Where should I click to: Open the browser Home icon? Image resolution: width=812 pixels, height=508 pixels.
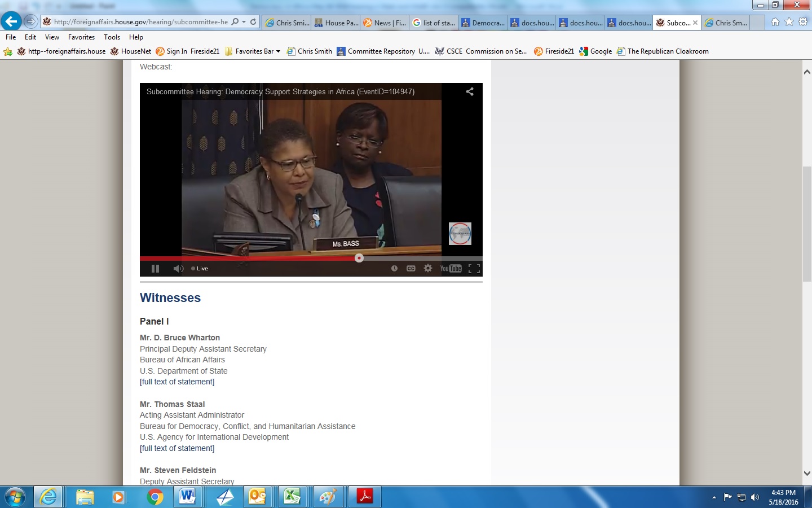pos(775,22)
